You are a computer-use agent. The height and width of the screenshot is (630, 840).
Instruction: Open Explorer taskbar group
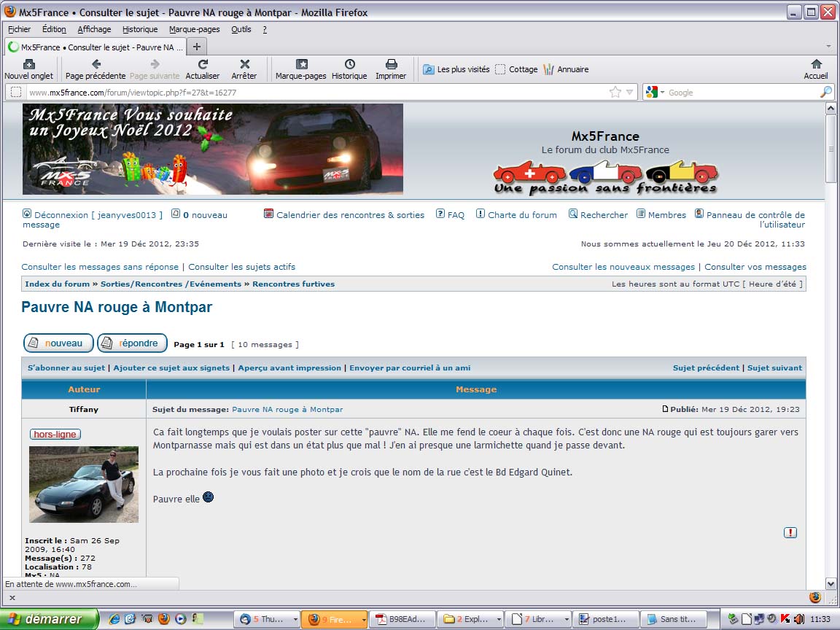pyautogui.click(x=470, y=619)
